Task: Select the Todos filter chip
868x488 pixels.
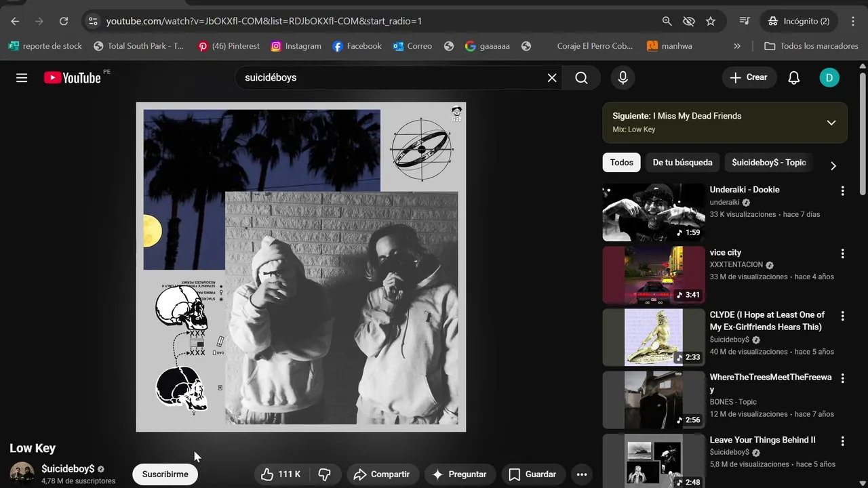Action: [621, 163]
